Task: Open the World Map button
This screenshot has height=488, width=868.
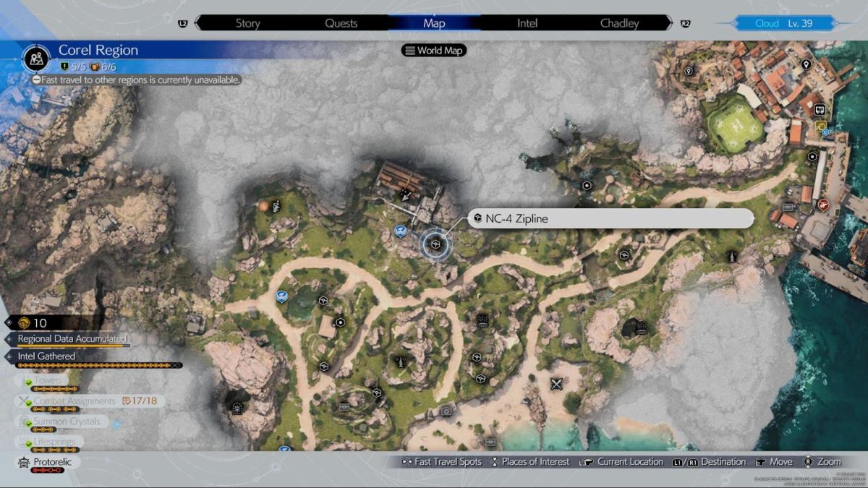Action: (434, 51)
